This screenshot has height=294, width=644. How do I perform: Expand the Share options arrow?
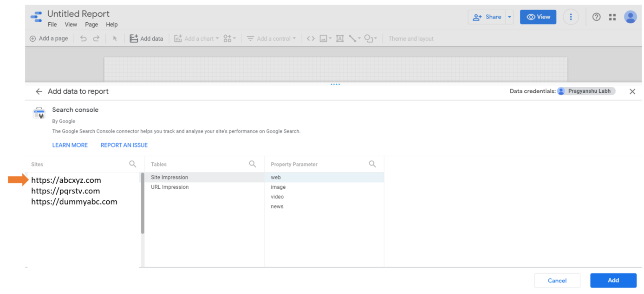click(509, 17)
